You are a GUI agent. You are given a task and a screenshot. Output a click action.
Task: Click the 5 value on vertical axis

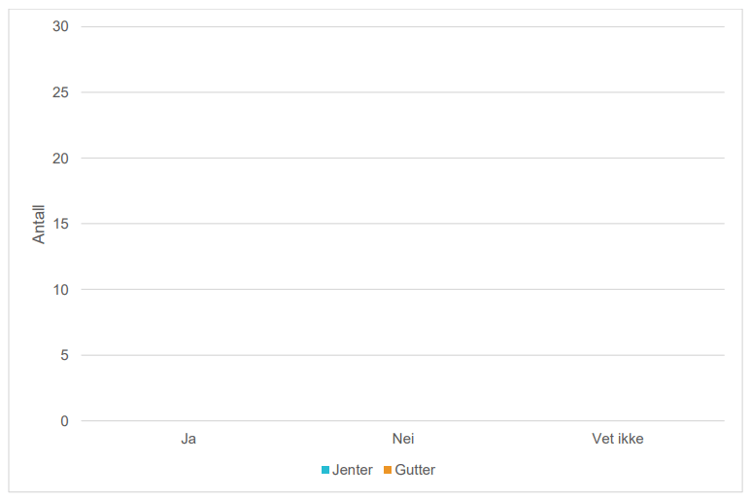(64, 355)
